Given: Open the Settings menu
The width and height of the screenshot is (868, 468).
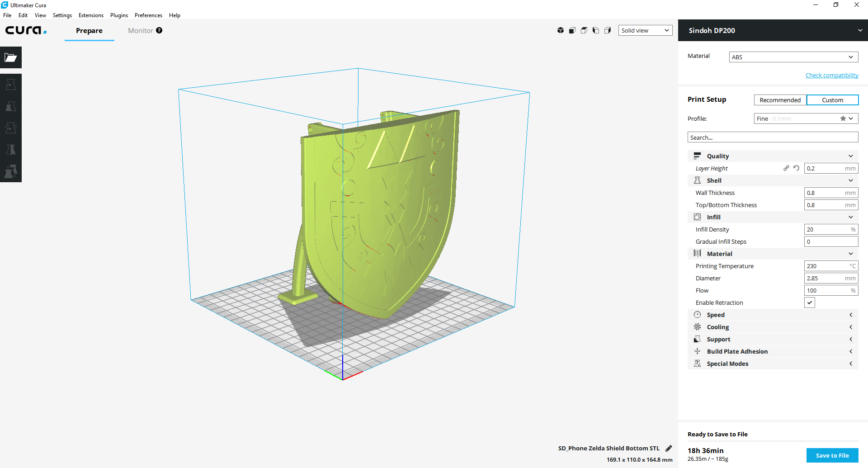Looking at the screenshot, I should (62, 15).
